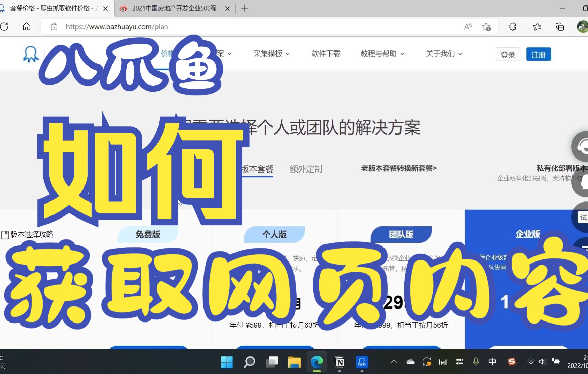Open the browser profile avatar
588x374 pixels.
(582, 27)
